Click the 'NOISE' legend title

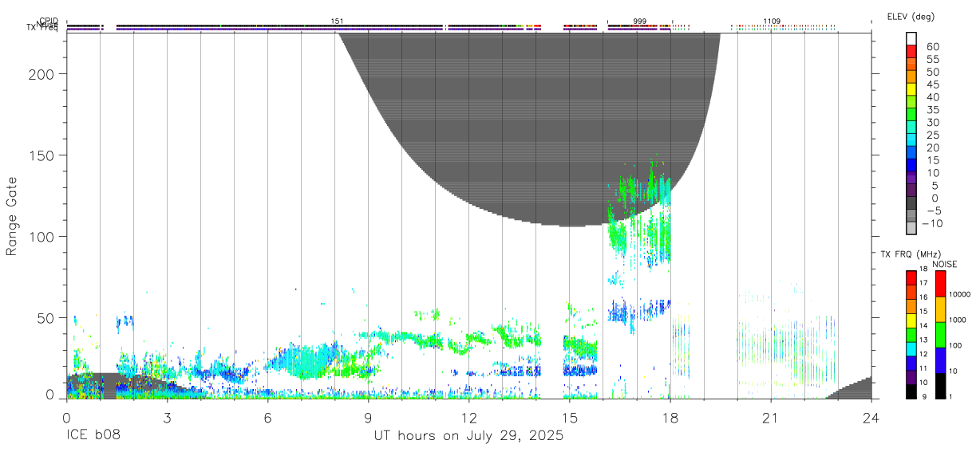point(944,264)
